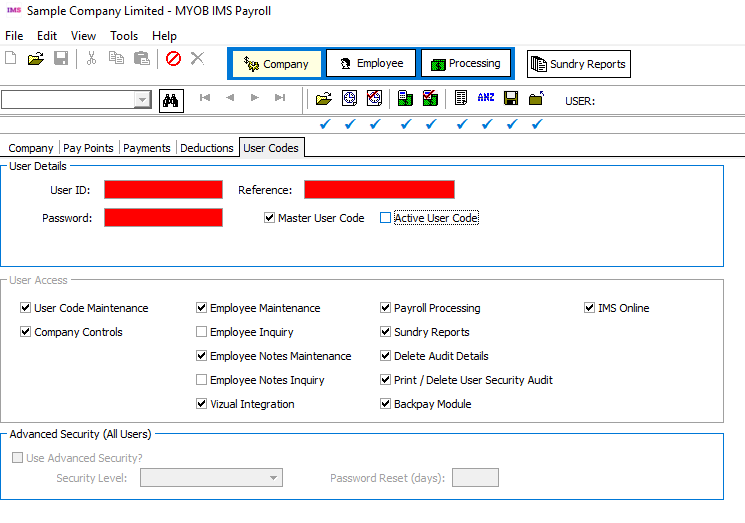Click the Paste clipboard icon
Viewport: 745px width, 523px height.
click(x=142, y=58)
